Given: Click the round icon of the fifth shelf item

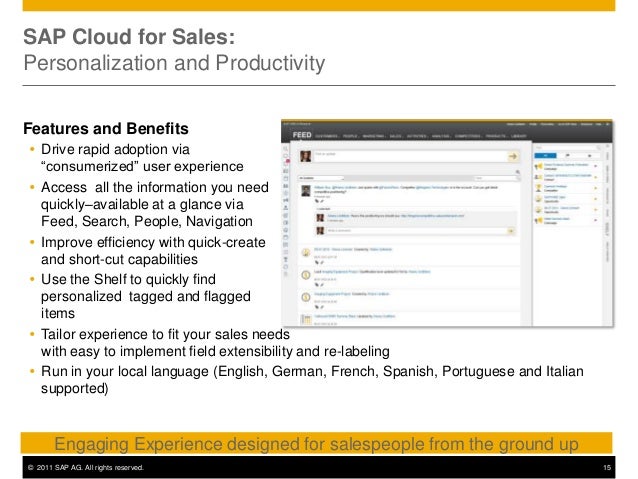Looking at the screenshot, I should 538,210.
